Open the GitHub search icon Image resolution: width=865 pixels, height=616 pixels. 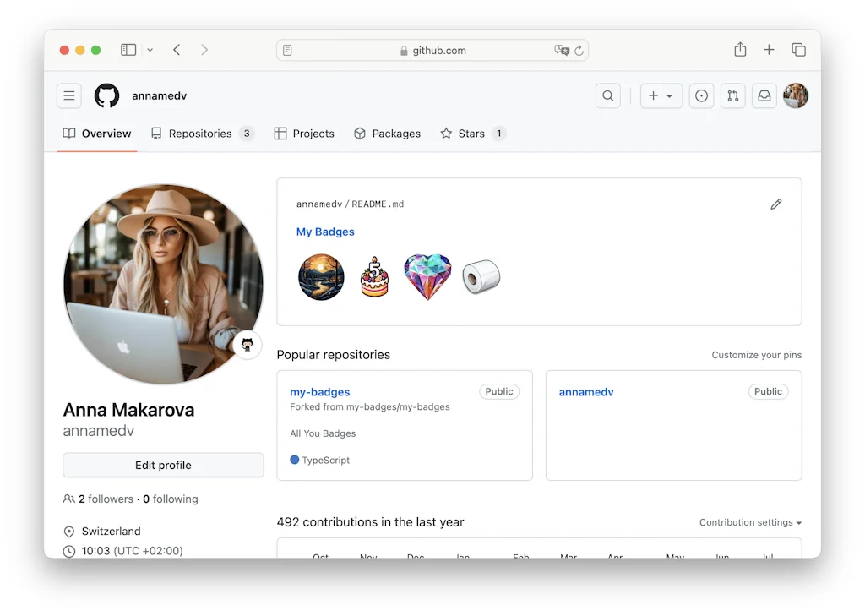(x=607, y=96)
